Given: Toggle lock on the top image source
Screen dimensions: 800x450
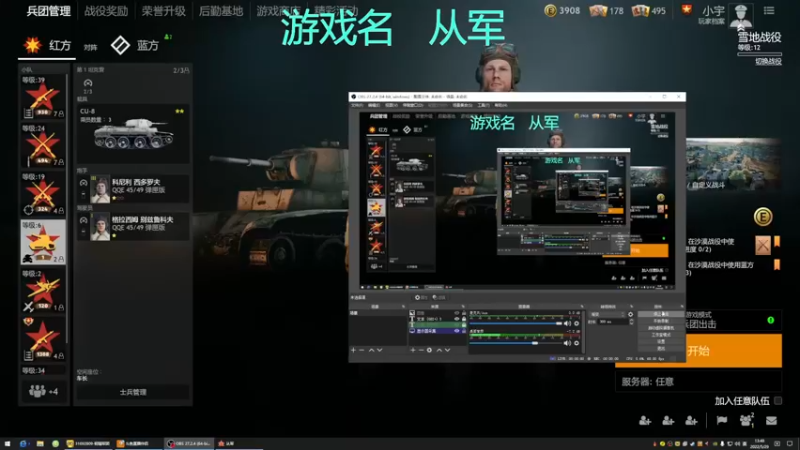Looking at the screenshot, I should coord(463,313).
